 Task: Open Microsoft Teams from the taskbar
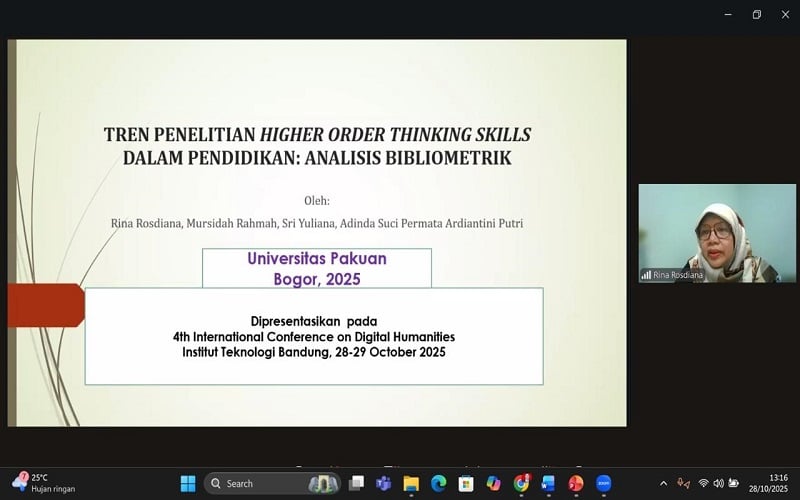click(x=383, y=484)
